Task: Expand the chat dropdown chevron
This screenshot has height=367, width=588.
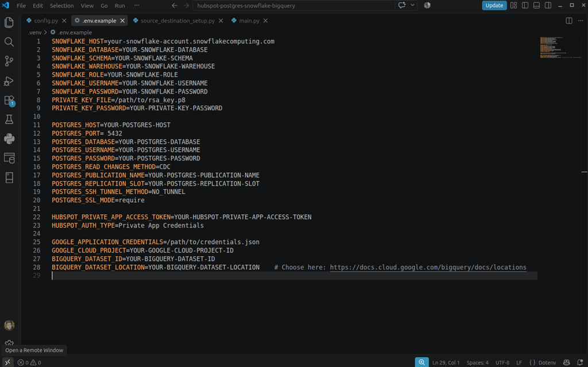Action: tap(412, 5)
